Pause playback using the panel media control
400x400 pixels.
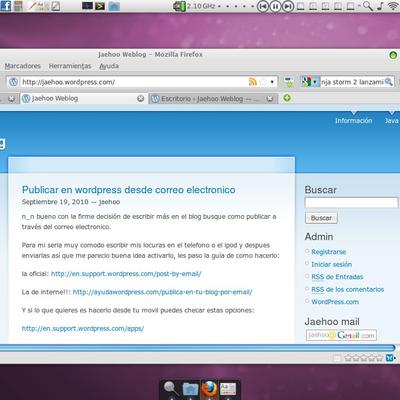click(275, 6)
